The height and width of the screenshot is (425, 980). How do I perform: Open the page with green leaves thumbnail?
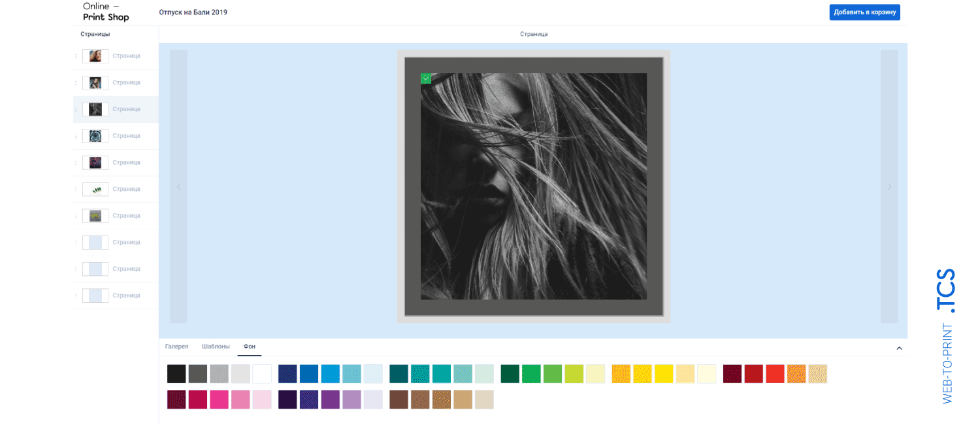[x=95, y=189]
